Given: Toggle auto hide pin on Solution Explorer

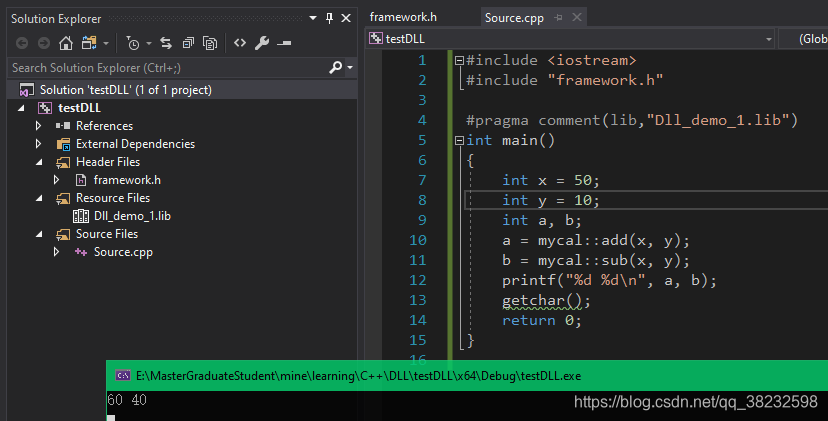Looking at the screenshot, I should click(330, 18).
